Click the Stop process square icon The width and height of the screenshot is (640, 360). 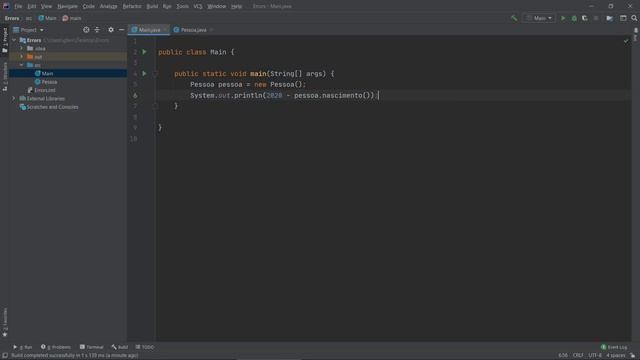(596, 18)
